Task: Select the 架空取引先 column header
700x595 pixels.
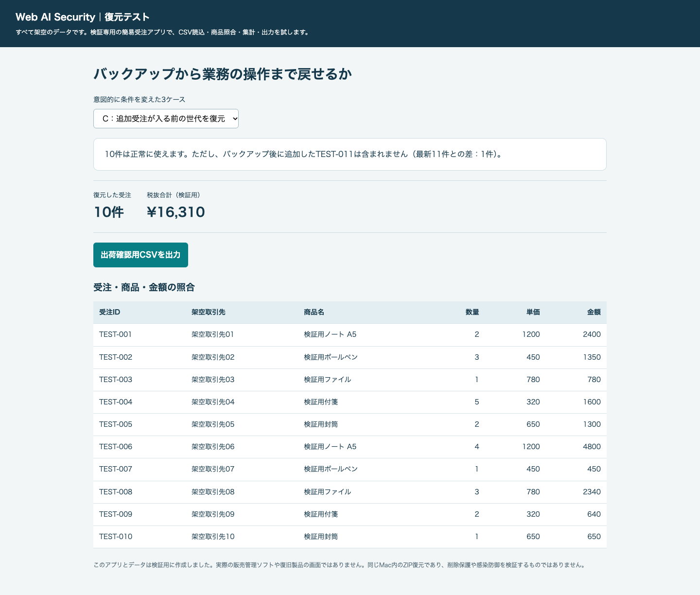Action: [x=208, y=312]
